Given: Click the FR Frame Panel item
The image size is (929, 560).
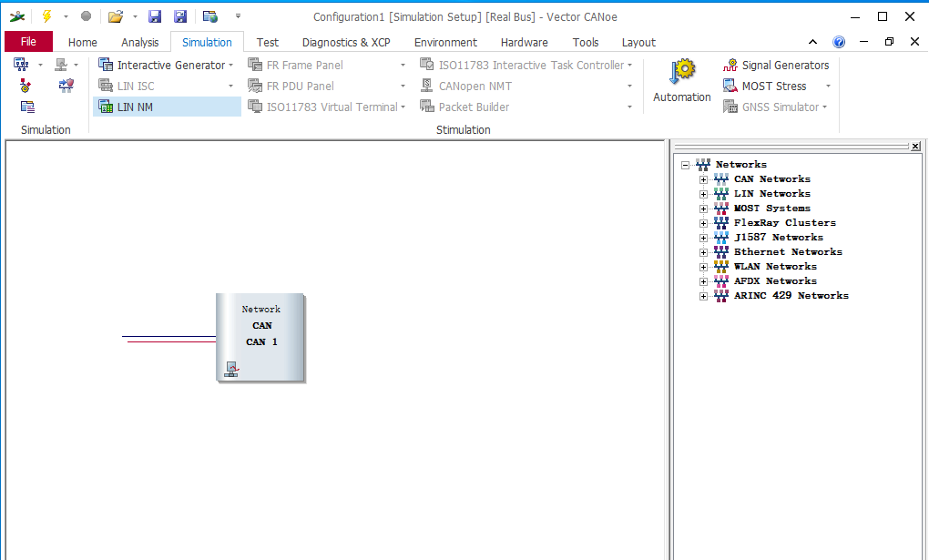Looking at the screenshot, I should pos(296,65).
